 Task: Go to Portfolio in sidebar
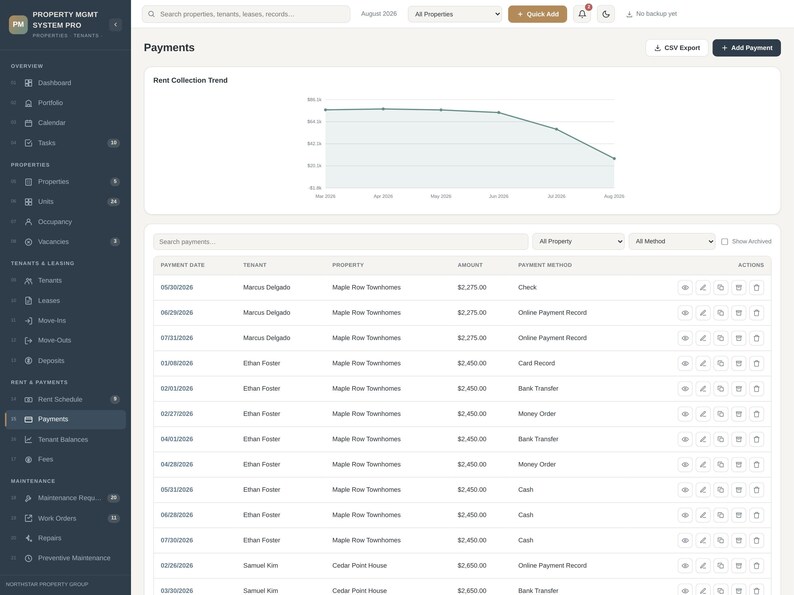pyautogui.click(x=65, y=103)
